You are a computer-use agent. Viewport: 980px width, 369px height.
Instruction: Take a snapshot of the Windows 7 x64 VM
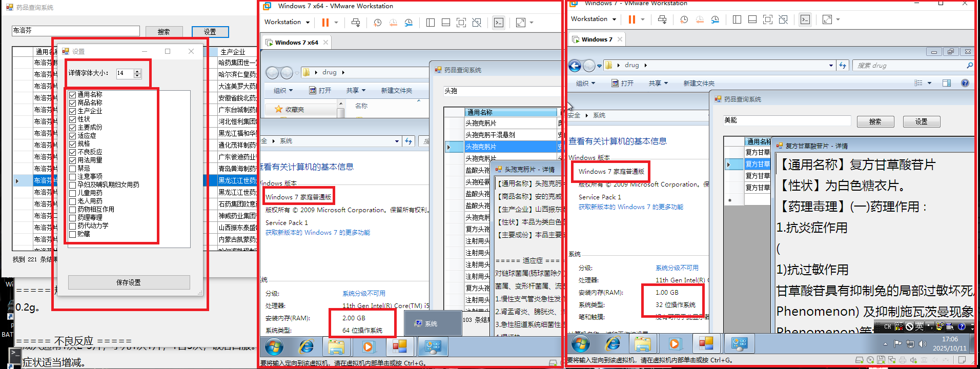click(378, 23)
